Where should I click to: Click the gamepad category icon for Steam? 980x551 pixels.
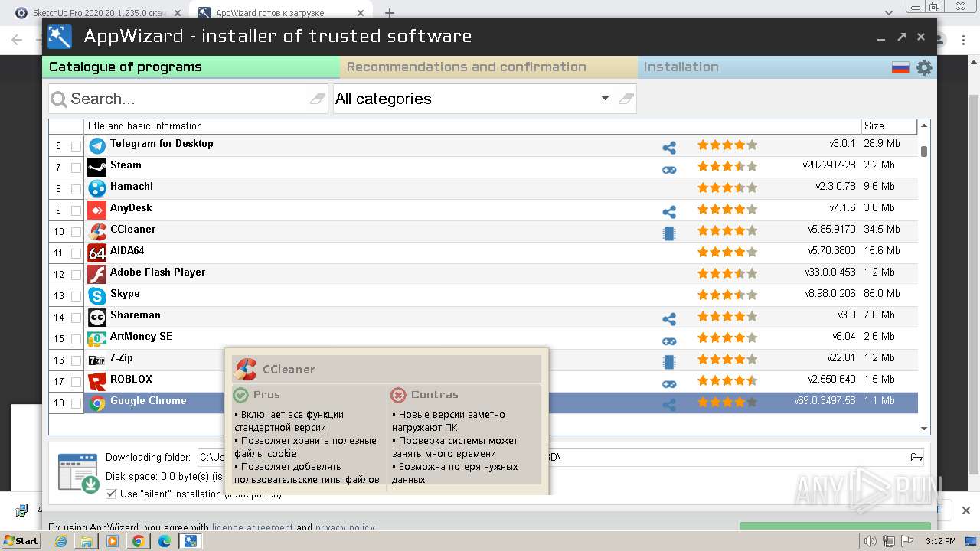tap(669, 169)
